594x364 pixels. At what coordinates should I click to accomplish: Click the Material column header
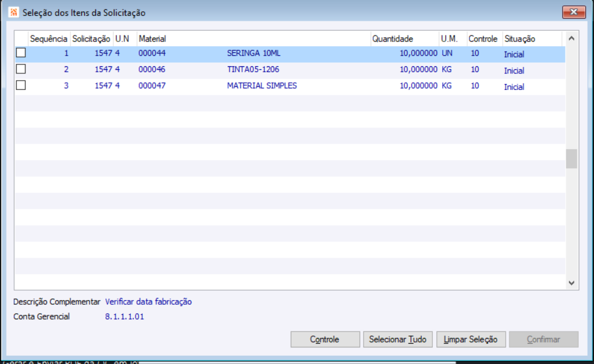click(x=254, y=38)
